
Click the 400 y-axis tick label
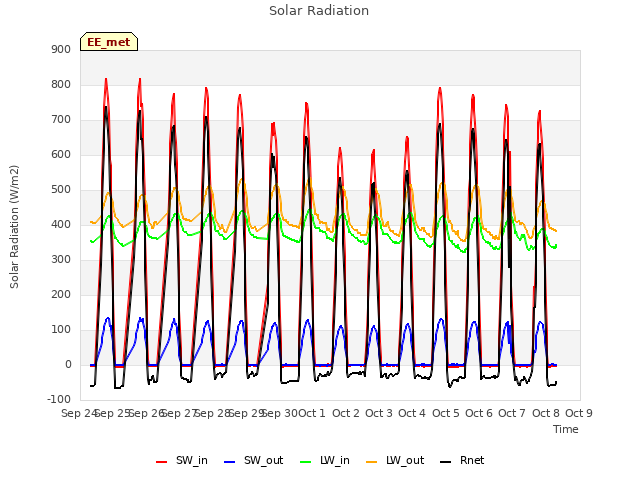pyautogui.click(x=61, y=225)
